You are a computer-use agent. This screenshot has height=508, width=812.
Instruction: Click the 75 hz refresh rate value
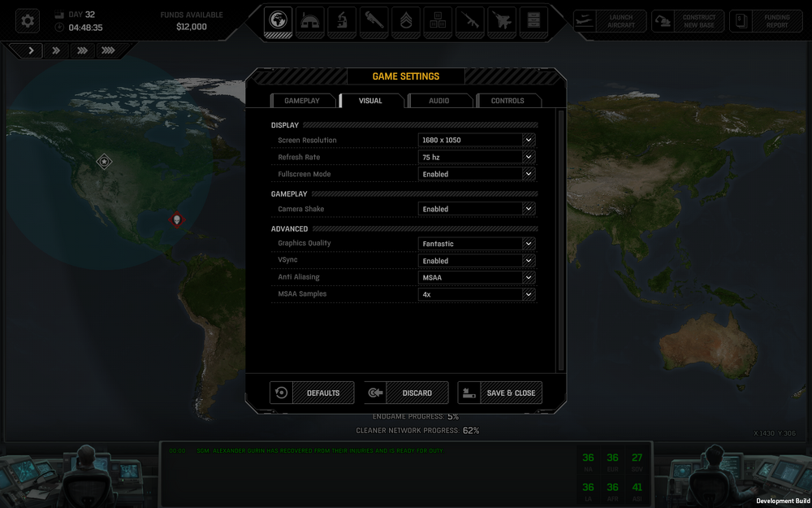pyautogui.click(x=431, y=157)
